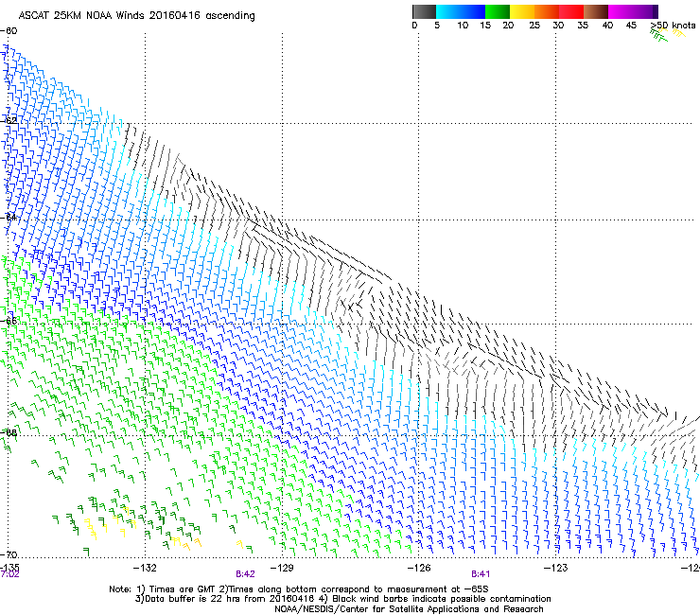Select the cyan-to-blue 5-15 knots color bar segment
700x615 pixels.
pyautogui.click(x=461, y=11)
